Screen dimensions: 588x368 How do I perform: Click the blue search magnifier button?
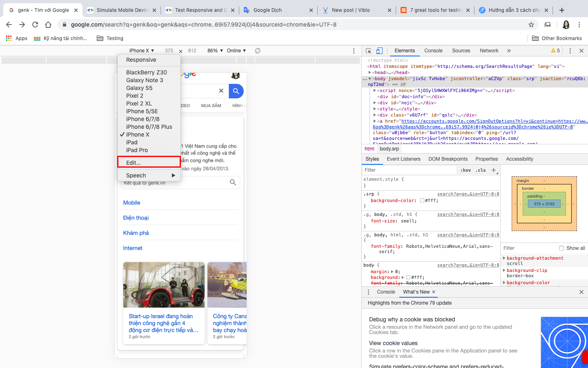coord(236,91)
